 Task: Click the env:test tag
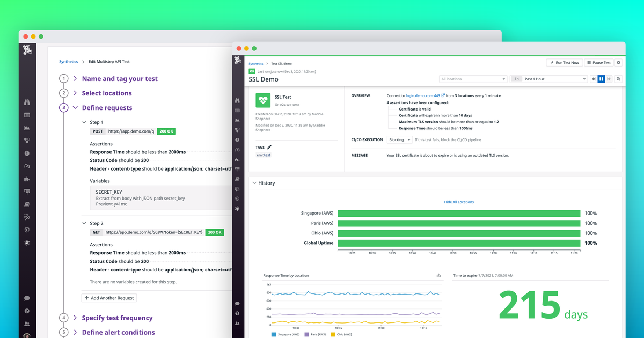(x=264, y=155)
